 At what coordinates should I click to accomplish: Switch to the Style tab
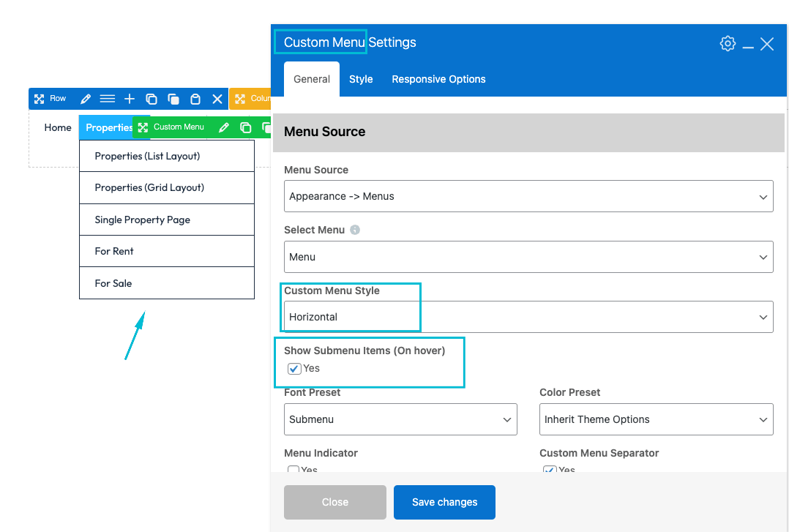361,79
